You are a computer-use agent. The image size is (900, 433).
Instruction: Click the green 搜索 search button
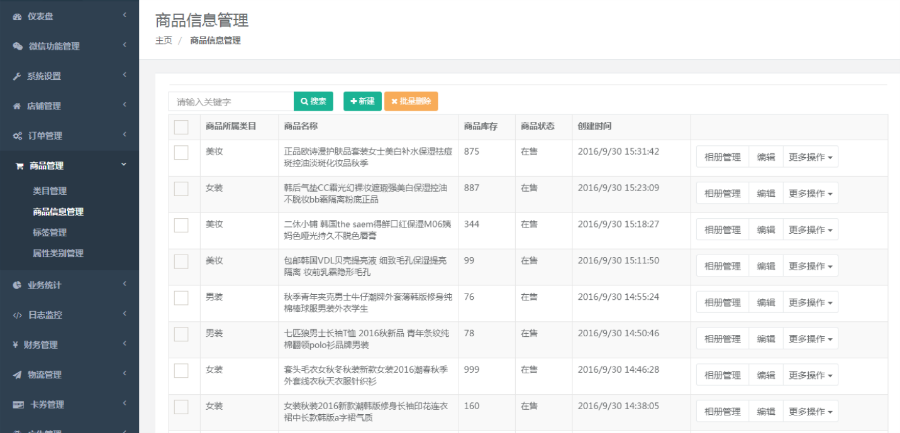coord(313,101)
